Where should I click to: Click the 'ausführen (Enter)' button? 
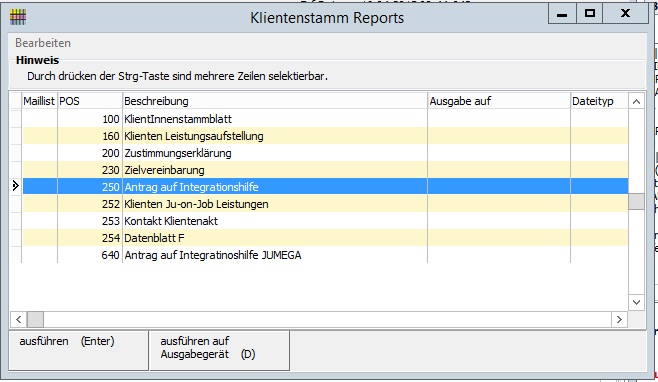click(x=78, y=351)
